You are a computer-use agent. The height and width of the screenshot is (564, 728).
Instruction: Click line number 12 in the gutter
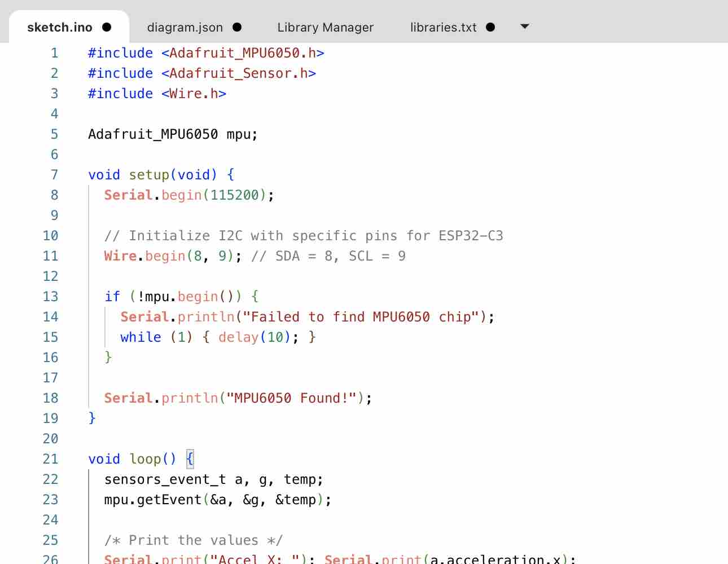[50, 276]
